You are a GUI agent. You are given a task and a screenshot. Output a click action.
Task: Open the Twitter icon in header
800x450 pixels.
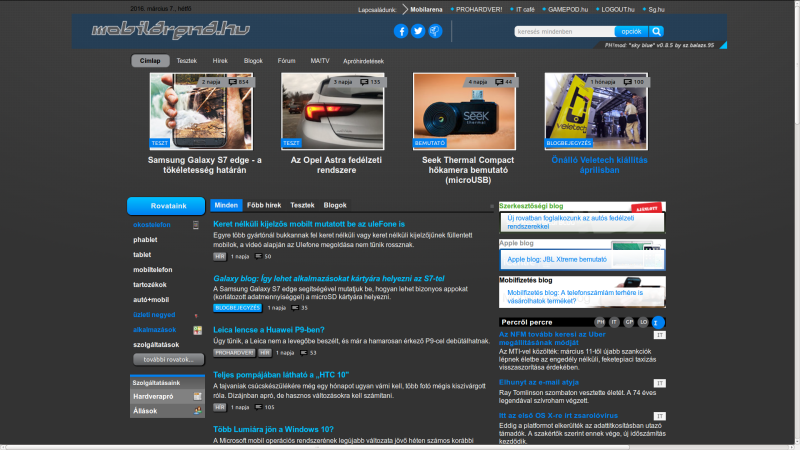pyautogui.click(x=418, y=31)
